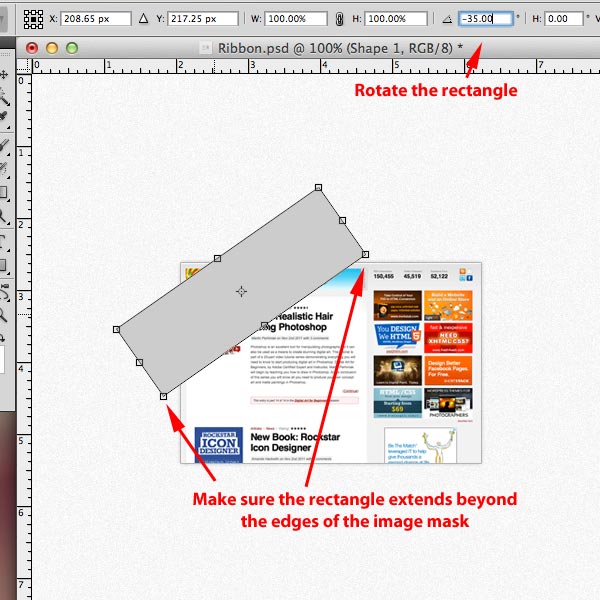The height and width of the screenshot is (600, 600).
Task: Click the W: label in options bar
Action: (256, 19)
